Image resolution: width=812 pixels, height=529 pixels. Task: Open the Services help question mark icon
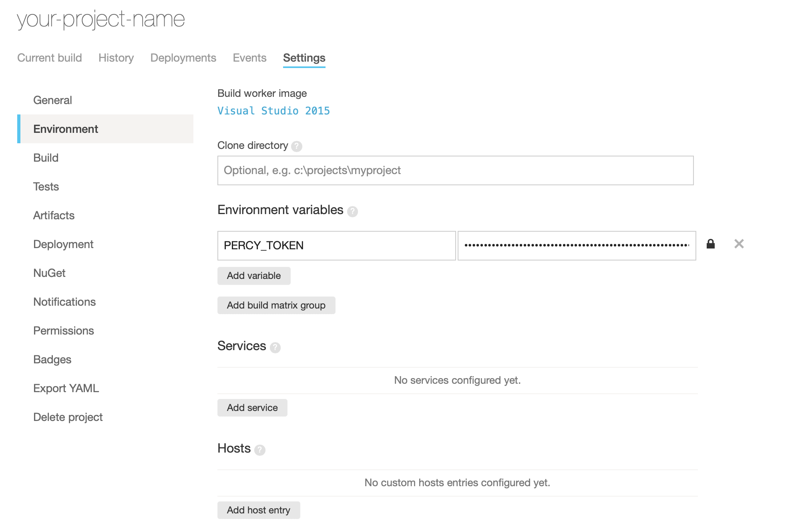pos(275,347)
